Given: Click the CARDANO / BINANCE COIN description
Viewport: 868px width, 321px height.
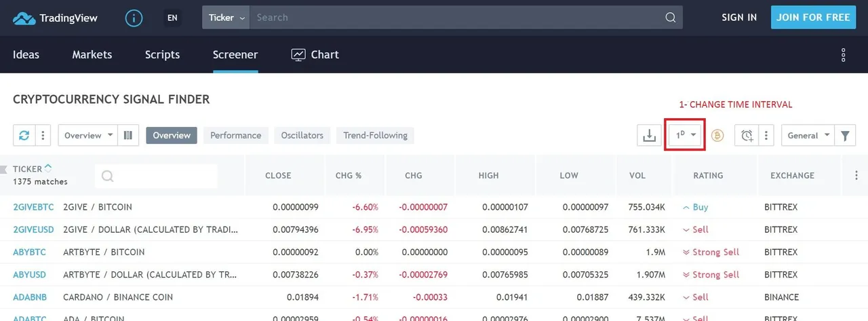Looking at the screenshot, I should pos(118,297).
